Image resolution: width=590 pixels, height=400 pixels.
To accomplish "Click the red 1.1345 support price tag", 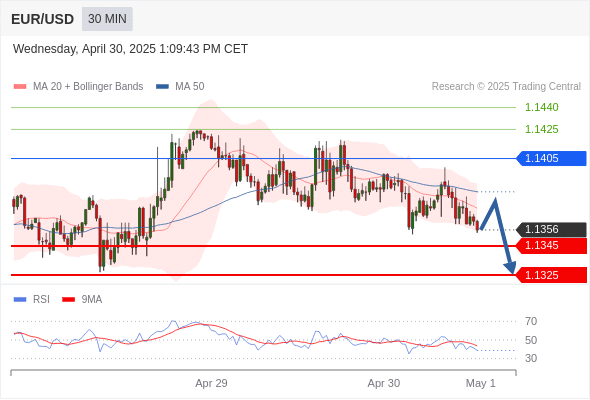I will tap(552, 246).
